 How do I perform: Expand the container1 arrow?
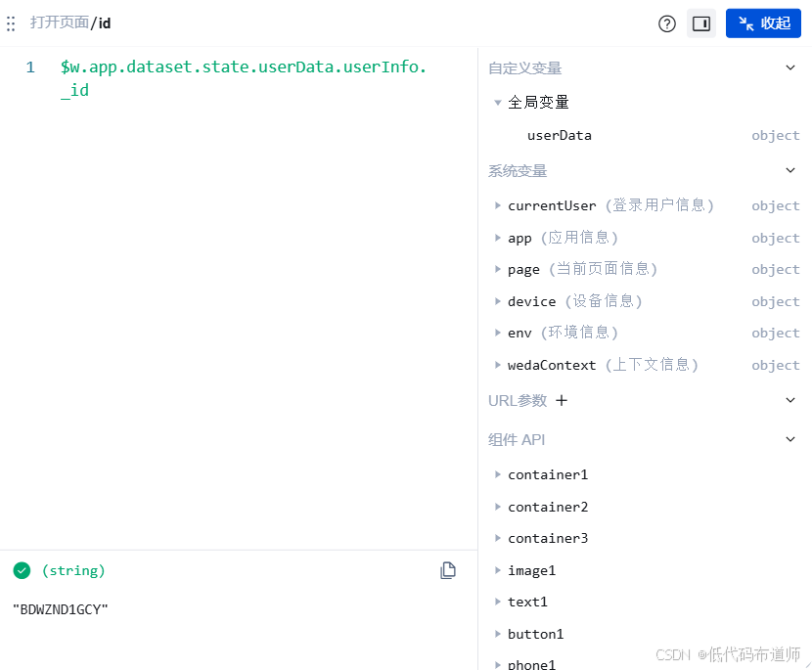[x=498, y=474]
